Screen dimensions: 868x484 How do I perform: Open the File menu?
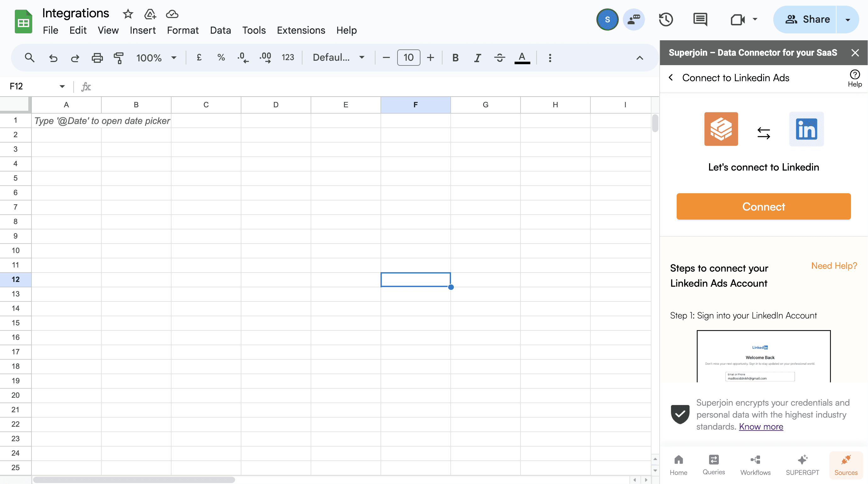coord(51,30)
